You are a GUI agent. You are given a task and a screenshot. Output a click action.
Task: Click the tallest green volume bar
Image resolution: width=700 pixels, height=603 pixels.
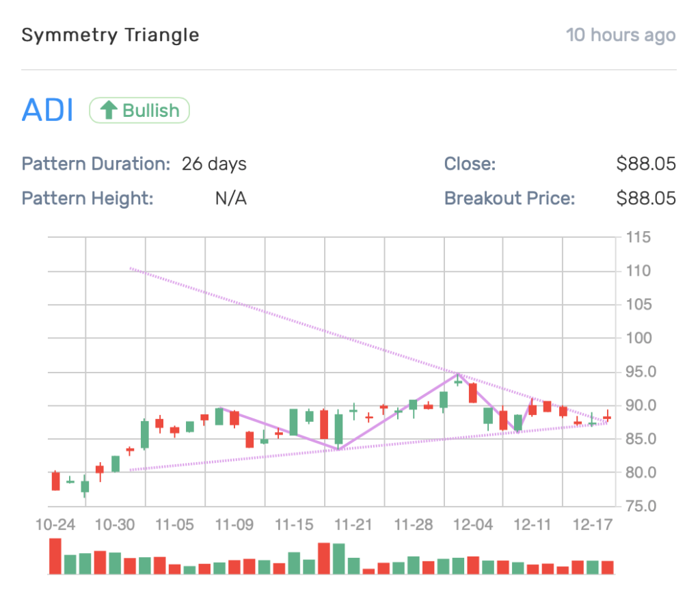[339, 559]
